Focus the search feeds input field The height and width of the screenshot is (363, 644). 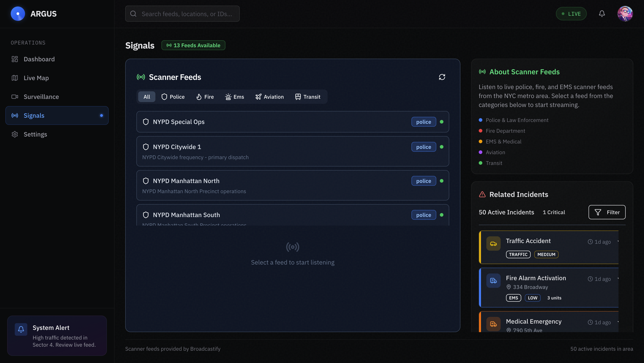coord(186,14)
